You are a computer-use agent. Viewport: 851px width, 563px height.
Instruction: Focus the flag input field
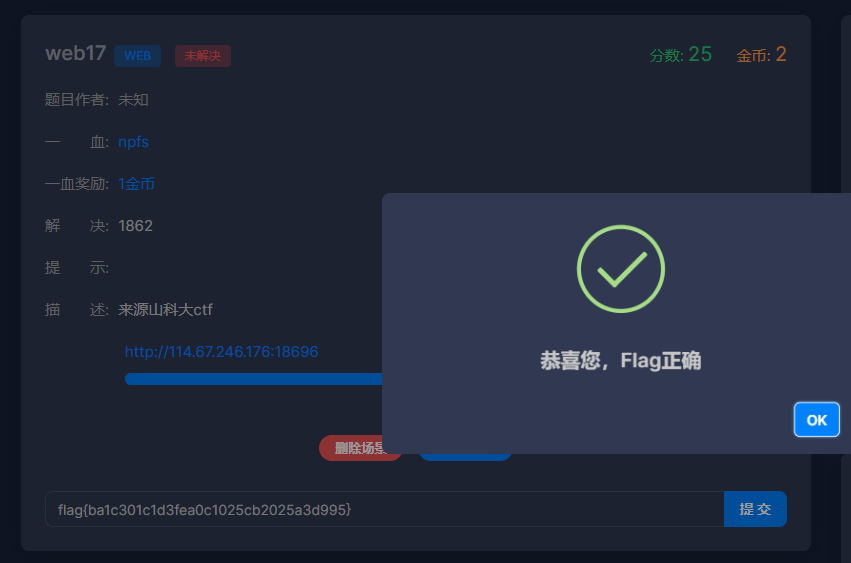[384, 509]
